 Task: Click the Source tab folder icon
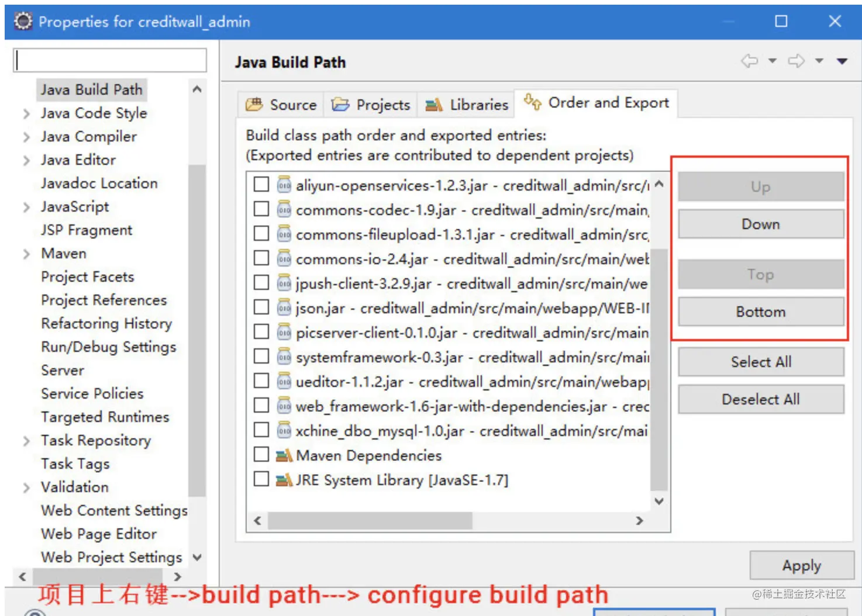(x=254, y=105)
